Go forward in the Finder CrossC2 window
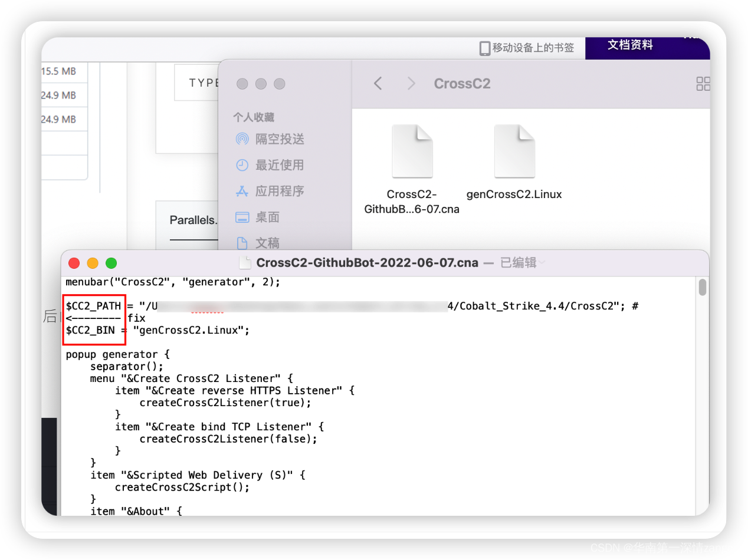The width and height of the screenshot is (748, 560). point(411,84)
